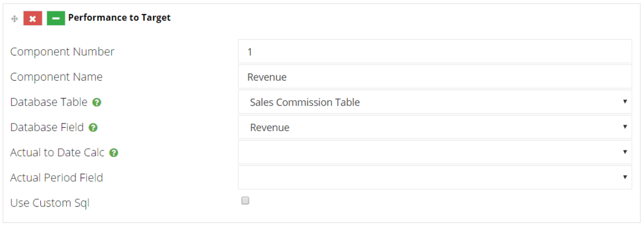Open the Sales Commission Table dropdown
The width and height of the screenshot is (644, 228).
tap(435, 101)
